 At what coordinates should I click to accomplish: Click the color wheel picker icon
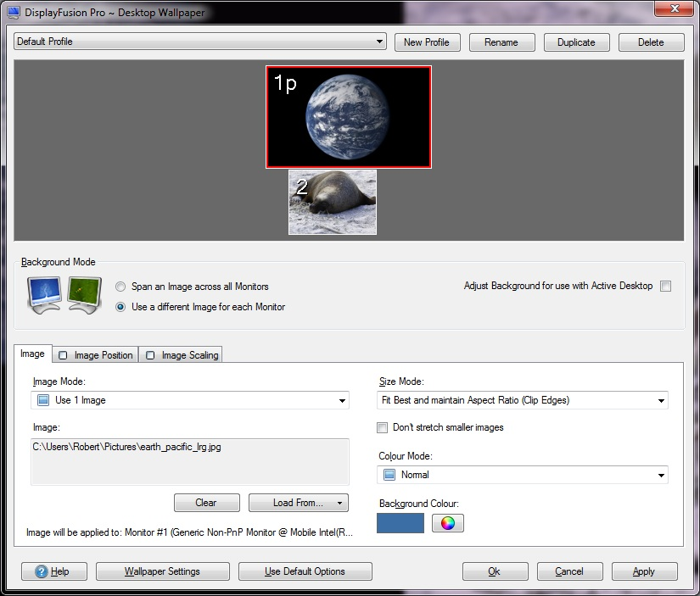click(x=448, y=523)
